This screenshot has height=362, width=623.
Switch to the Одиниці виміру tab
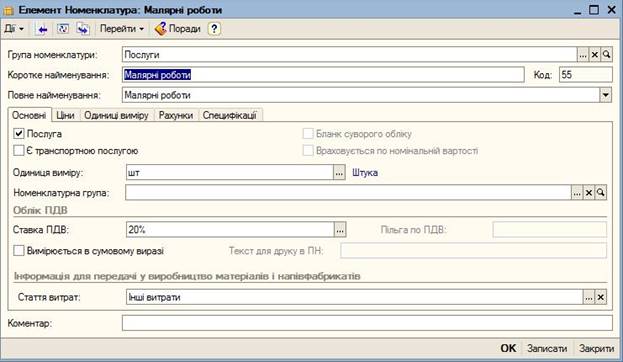tap(116, 115)
